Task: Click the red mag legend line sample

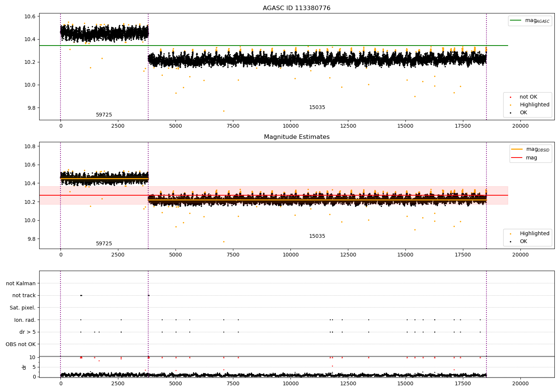Action: (517, 158)
